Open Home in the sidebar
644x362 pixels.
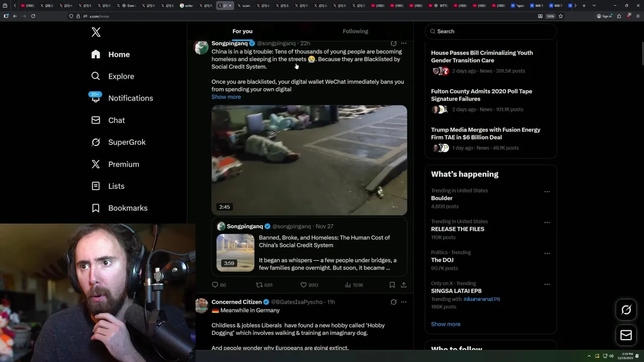(x=111, y=54)
